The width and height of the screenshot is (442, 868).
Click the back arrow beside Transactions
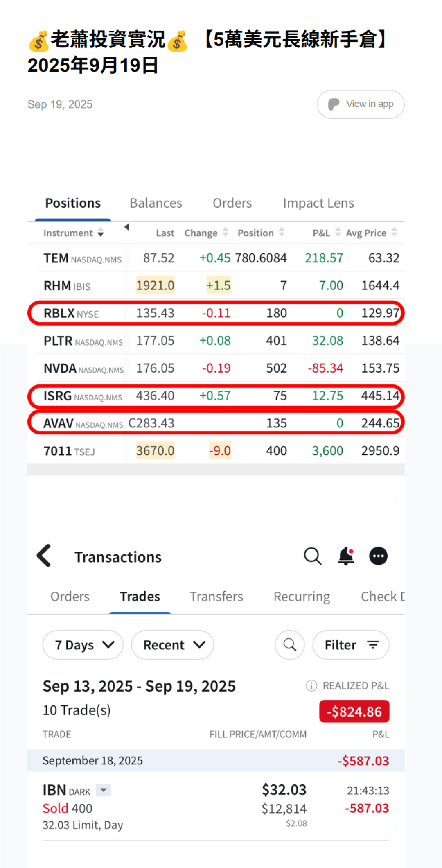[x=44, y=556]
